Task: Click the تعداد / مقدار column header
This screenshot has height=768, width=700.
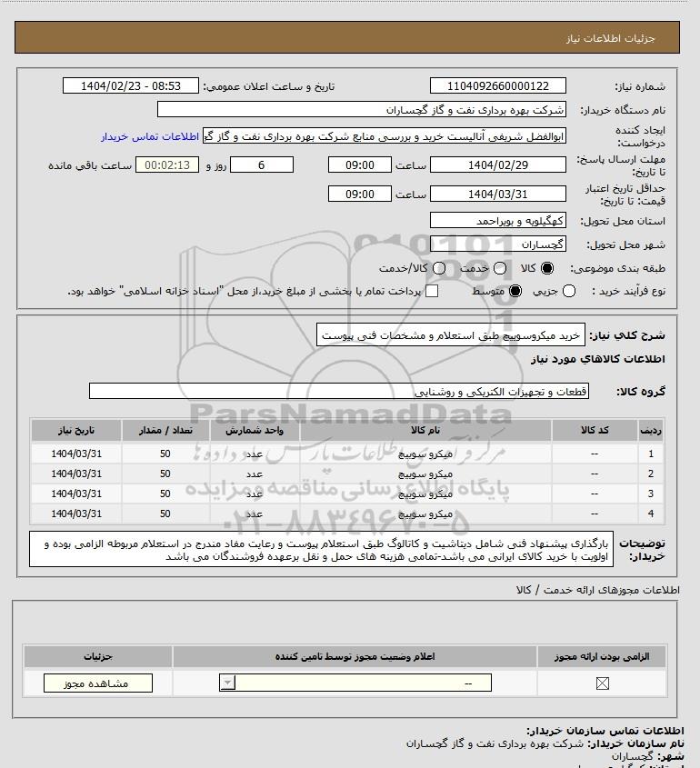Action: pyautogui.click(x=165, y=430)
